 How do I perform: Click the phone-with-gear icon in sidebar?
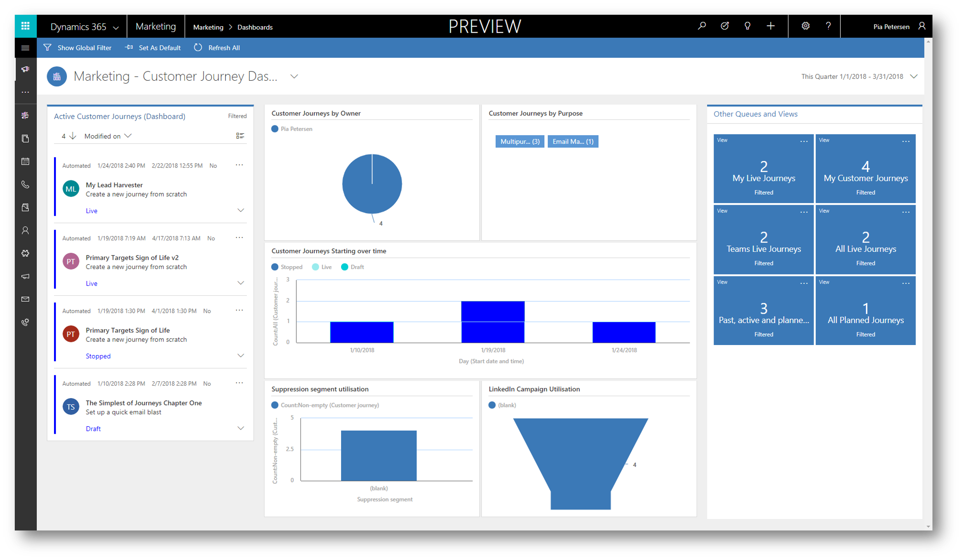pyautogui.click(x=25, y=322)
